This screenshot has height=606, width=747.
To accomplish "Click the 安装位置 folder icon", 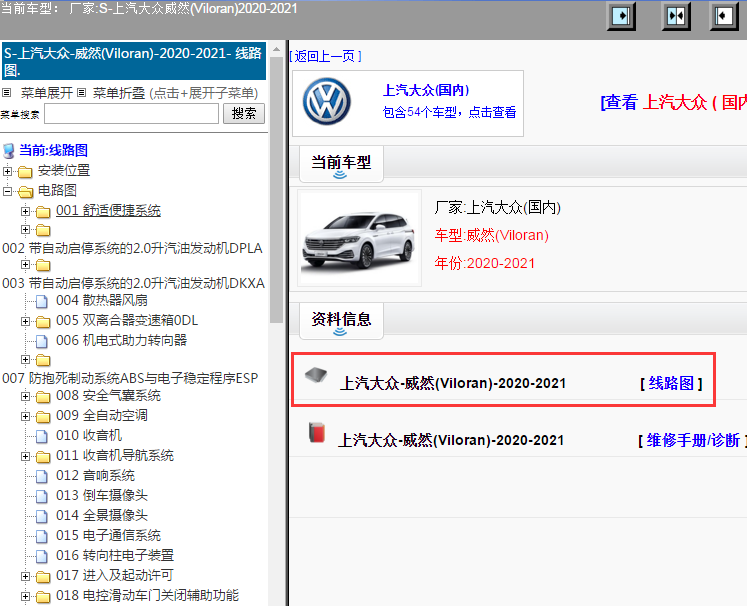I will (x=25, y=172).
